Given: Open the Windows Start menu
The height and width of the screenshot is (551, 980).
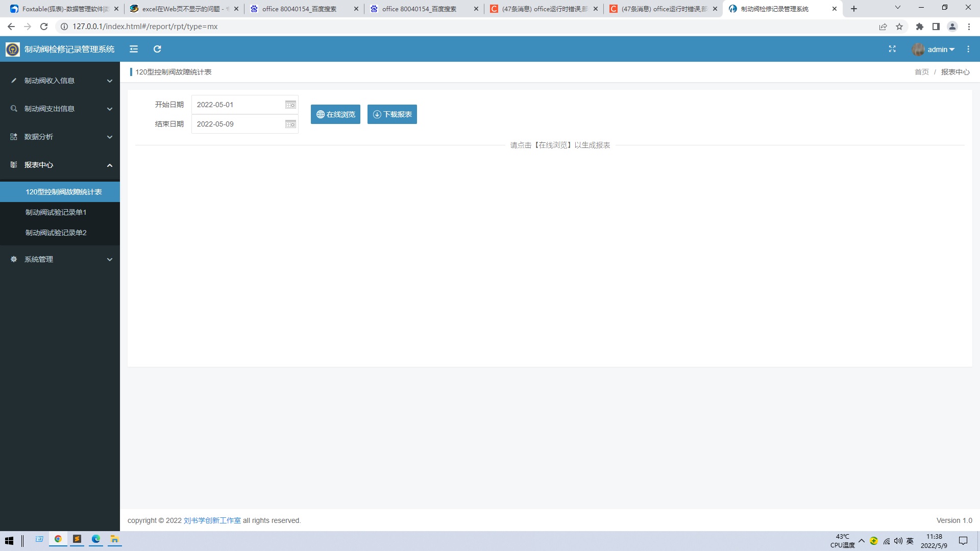Looking at the screenshot, I should click(x=9, y=541).
